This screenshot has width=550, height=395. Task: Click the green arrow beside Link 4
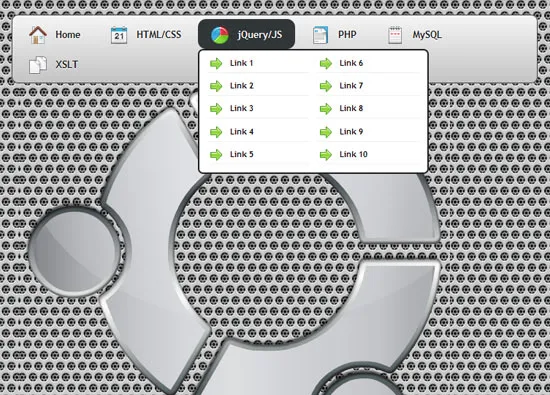216,132
